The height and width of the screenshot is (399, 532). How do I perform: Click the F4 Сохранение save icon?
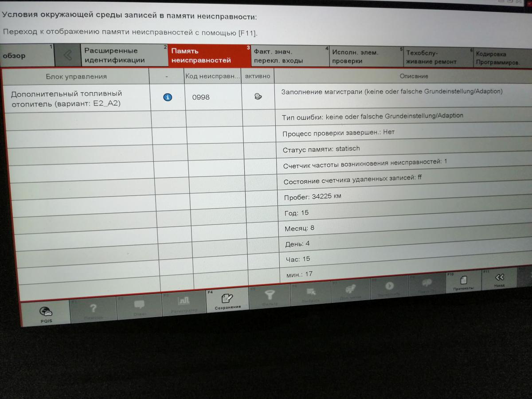click(227, 299)
